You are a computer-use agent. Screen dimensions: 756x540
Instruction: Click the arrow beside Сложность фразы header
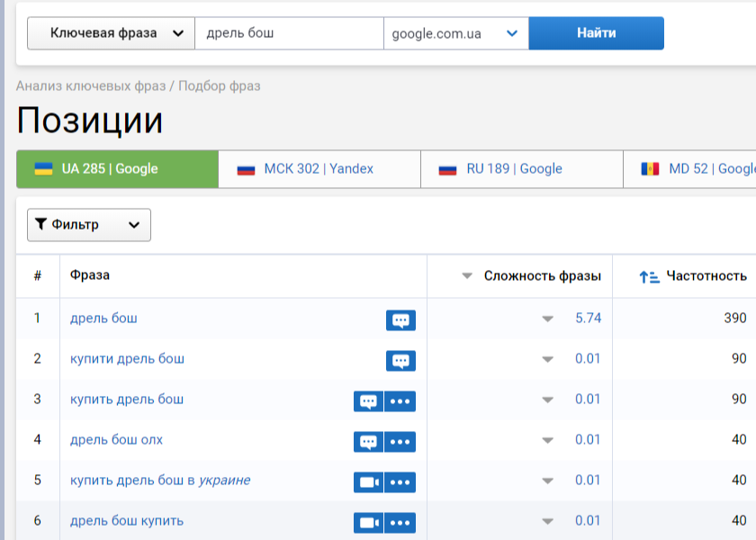point(466,276)
